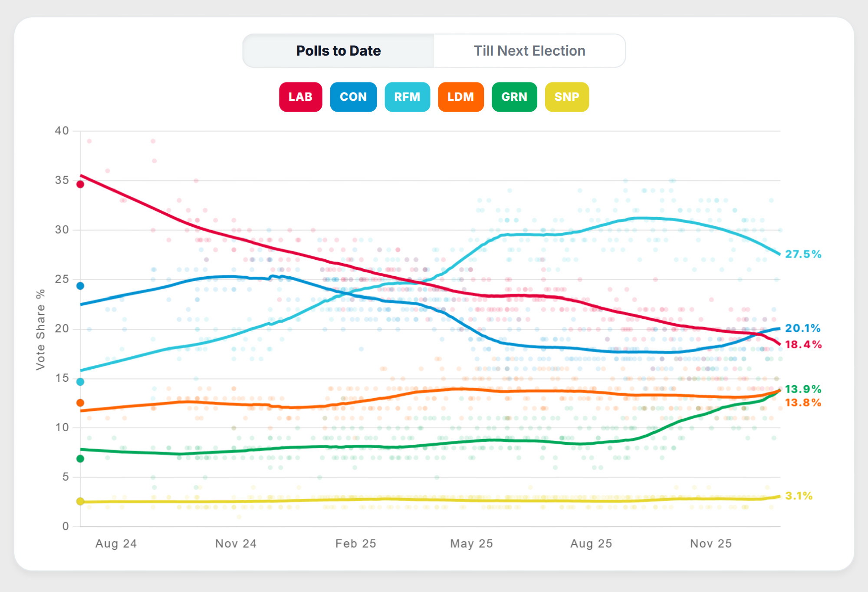868x592 pixels.
Task: Click the 18.4% Labour end label
Action: pyautogui.click(x=803, y=345)
